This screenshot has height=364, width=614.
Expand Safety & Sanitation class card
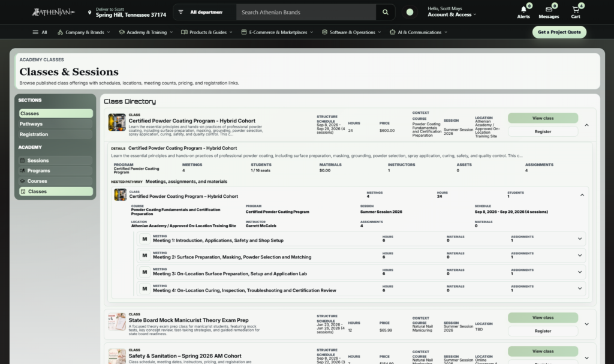586,358
